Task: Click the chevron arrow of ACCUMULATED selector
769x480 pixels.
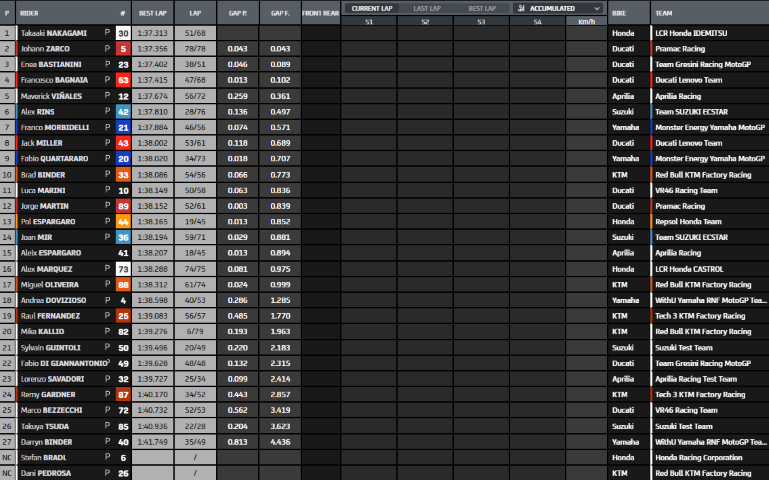Action: pos(597,8)
